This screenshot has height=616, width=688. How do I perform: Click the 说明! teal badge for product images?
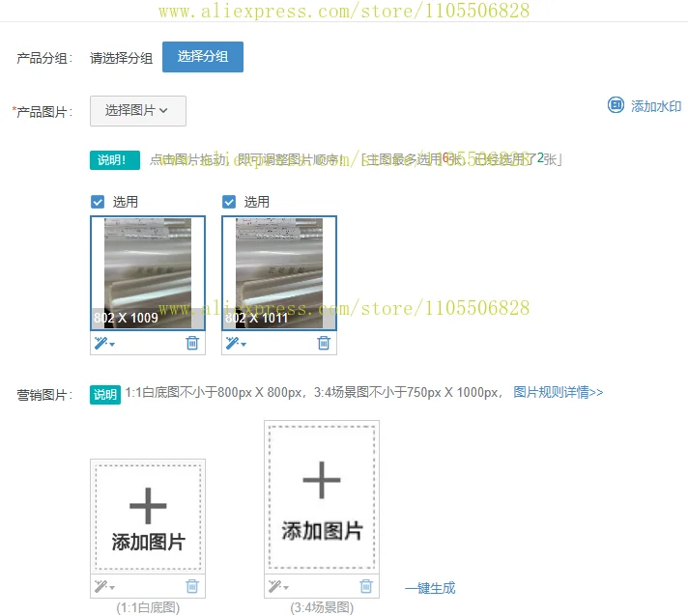[115, 160]
